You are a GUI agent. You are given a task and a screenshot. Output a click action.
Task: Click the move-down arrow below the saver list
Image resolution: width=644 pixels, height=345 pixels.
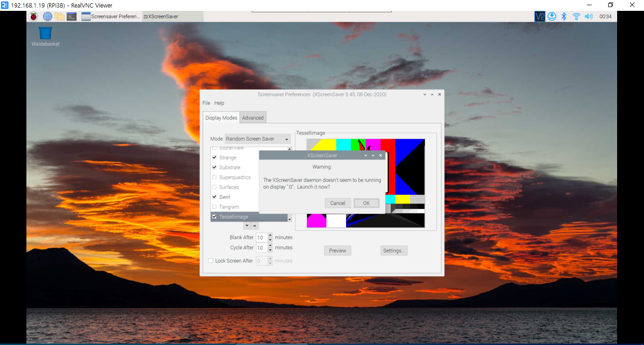tap(246, 225)
